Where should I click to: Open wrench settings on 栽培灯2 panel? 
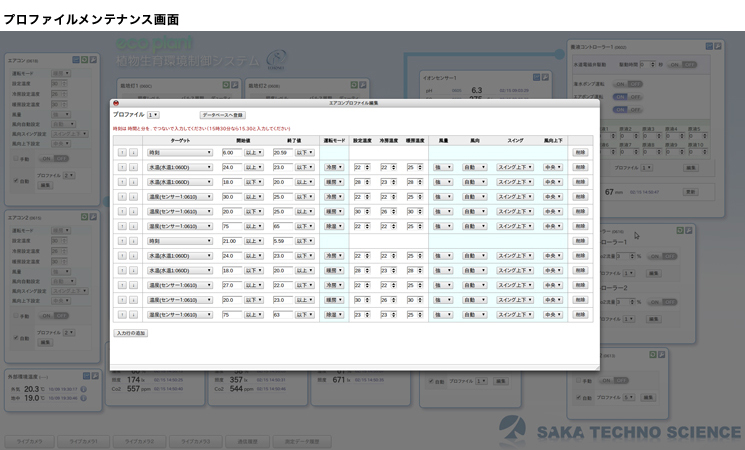(x=363, y=85)
